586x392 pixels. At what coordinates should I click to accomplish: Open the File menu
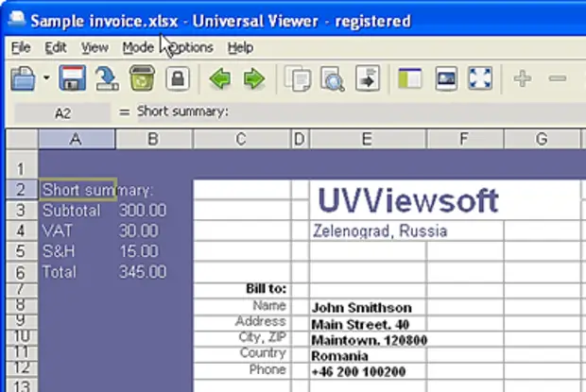(x=21, y=47)
